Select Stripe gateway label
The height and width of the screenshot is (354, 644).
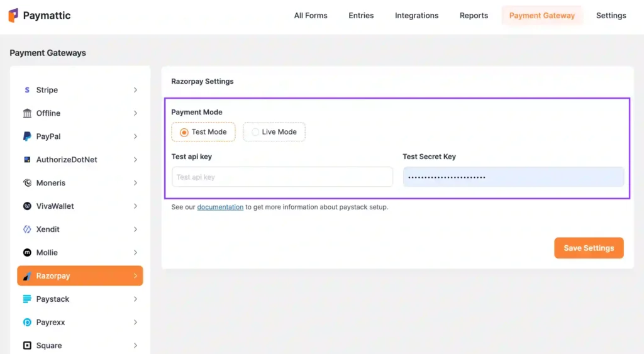[47, 90]
